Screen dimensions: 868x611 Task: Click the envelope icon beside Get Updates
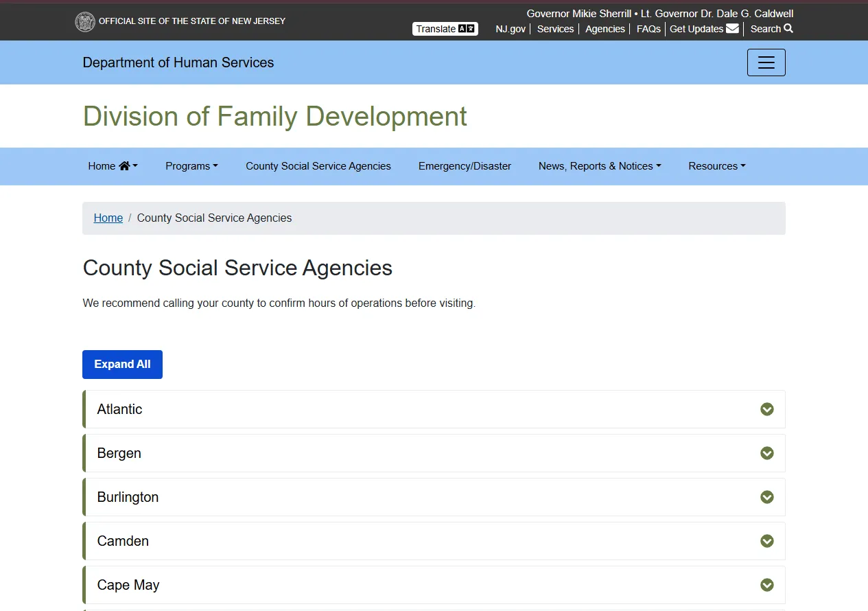(732, 29)
